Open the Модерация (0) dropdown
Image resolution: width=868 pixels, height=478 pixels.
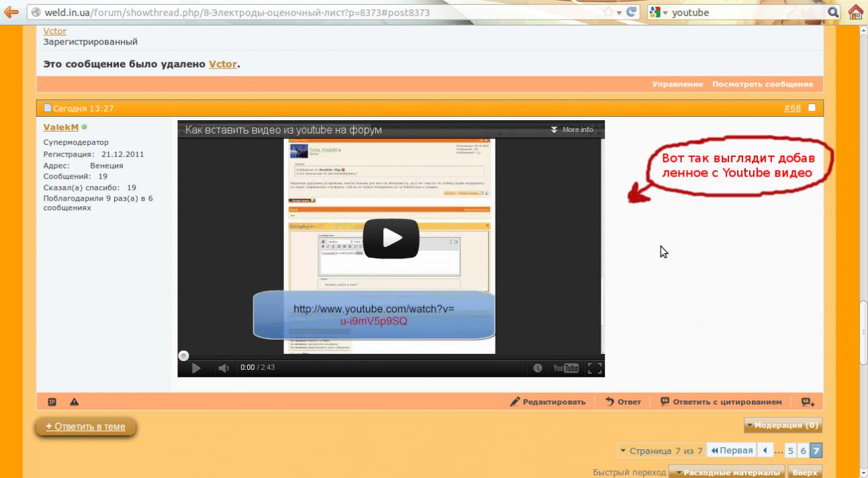tap(783, 425)
